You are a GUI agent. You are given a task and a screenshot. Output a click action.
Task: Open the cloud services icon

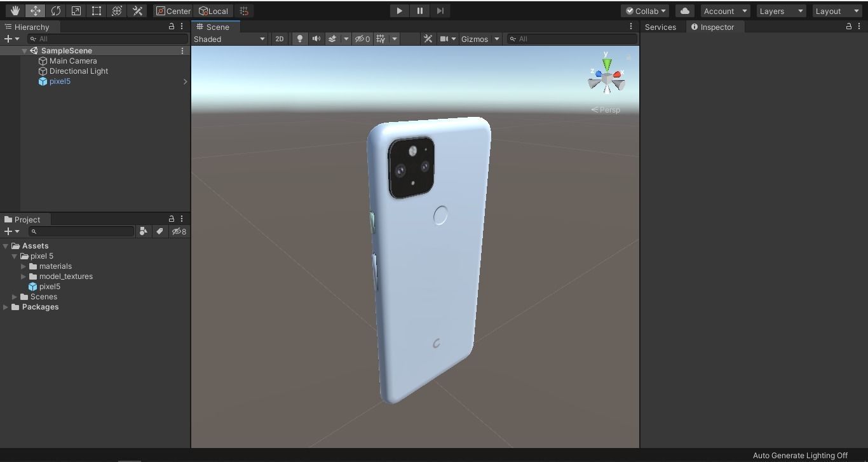(x=684, y=11)
